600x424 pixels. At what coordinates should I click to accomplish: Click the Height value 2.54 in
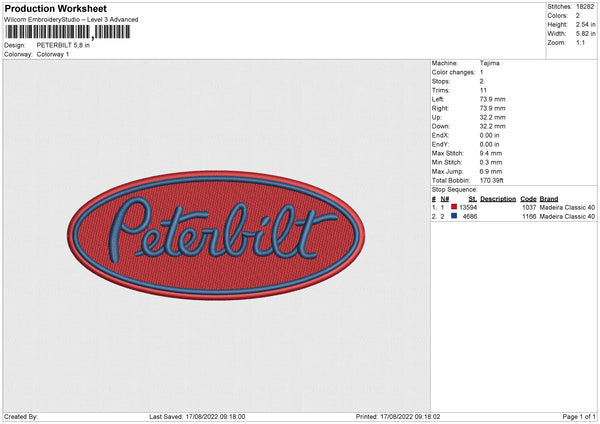point(585,24)
